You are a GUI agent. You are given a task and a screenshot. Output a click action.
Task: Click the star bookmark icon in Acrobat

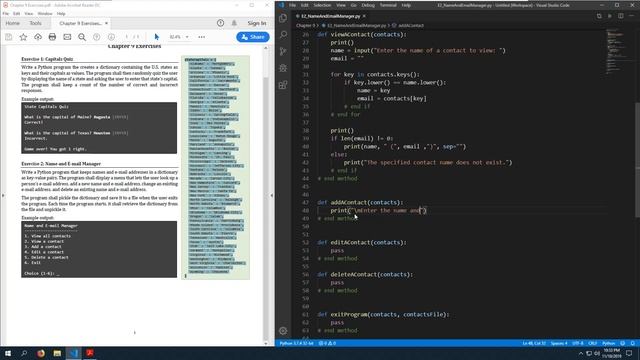23,37
